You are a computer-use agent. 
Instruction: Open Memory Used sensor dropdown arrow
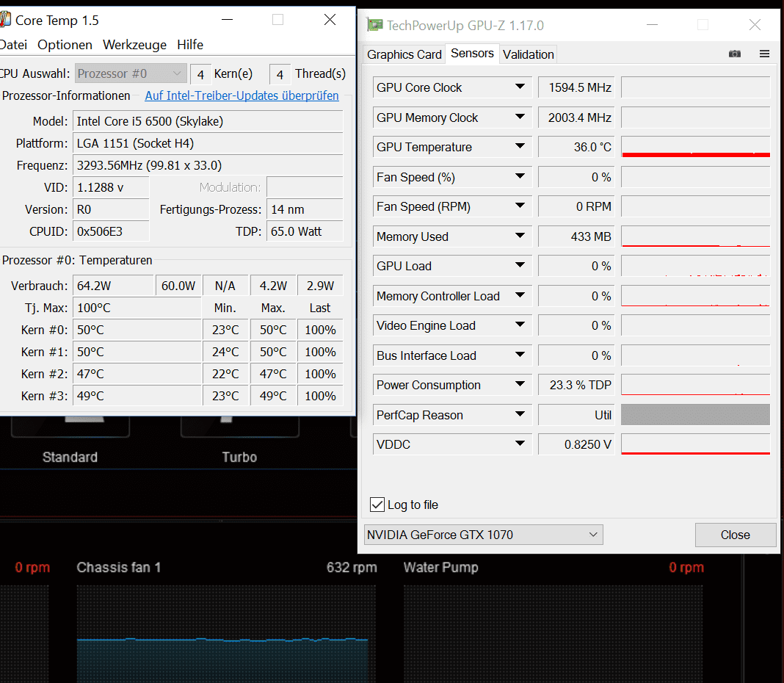[x=520, y=236]
